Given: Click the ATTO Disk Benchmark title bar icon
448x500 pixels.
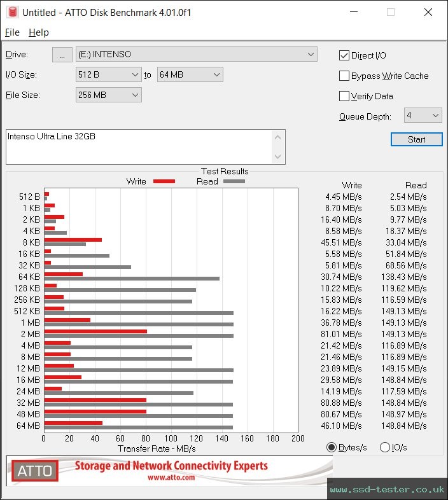Looking at the screenshot, I should pos(13,12).
